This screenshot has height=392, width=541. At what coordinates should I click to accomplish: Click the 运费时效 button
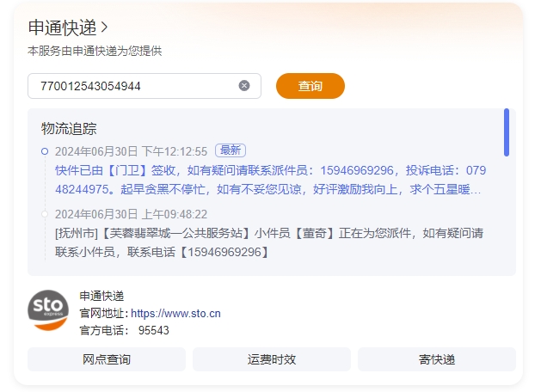tap(272, 359)
